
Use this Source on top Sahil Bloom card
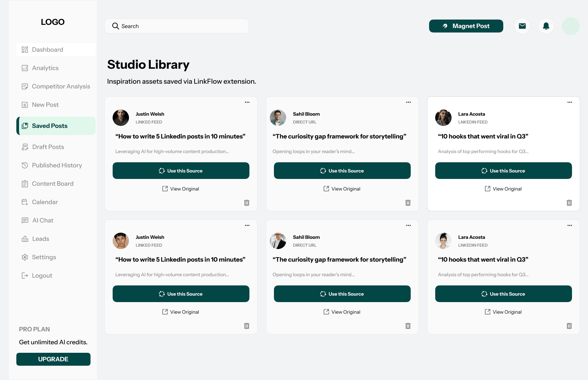click(x=342, y=171)
